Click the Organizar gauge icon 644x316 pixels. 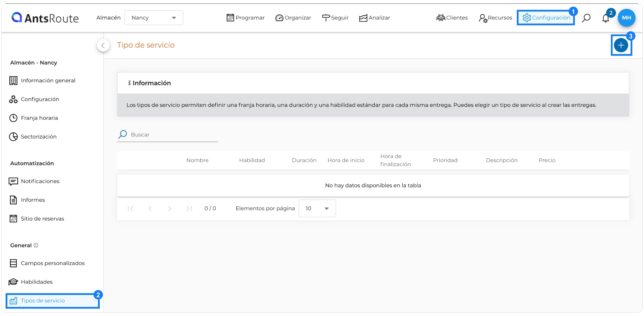tap(279, 18)
